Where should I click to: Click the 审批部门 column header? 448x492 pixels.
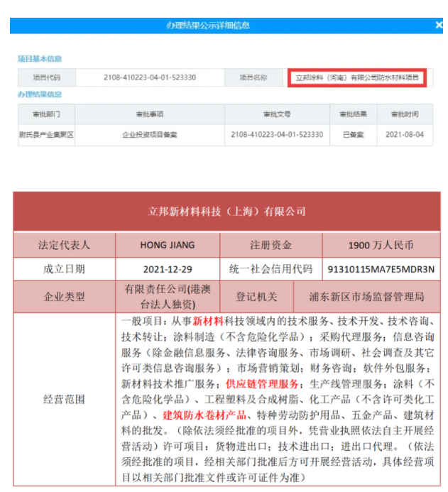click(46, 114)
